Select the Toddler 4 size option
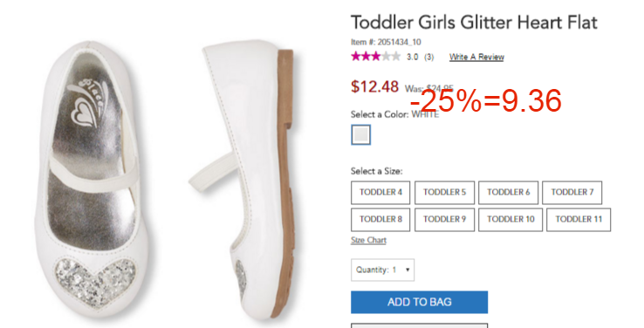 [x=380, y=193]
